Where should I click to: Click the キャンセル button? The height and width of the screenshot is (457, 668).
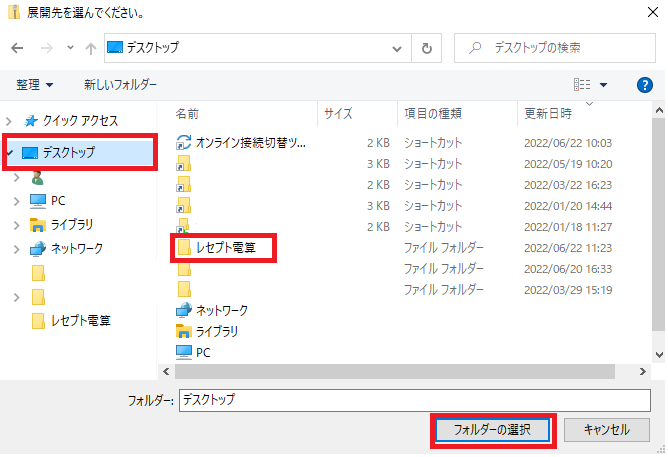point(607,430)
